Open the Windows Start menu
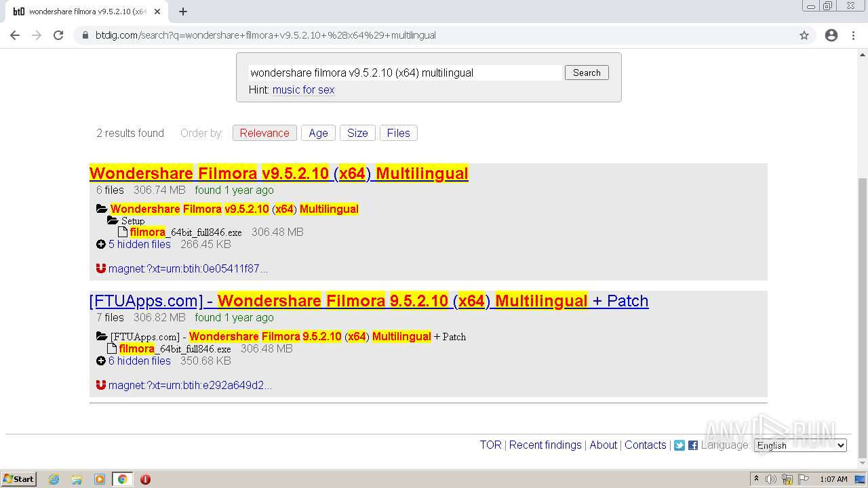This screenshot has height=488, width=868. point(19,479)
